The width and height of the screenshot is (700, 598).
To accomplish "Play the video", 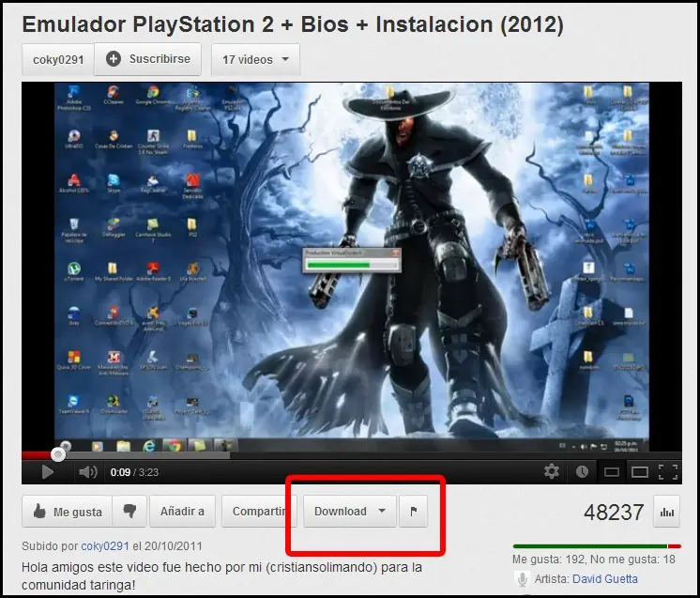I will click(47, 471).
